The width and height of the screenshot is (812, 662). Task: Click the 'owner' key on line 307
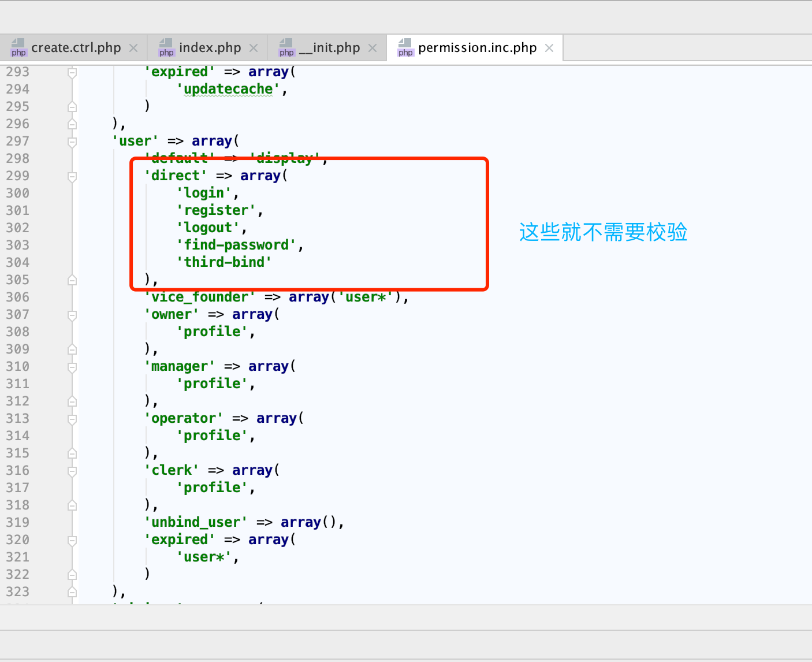tap(172, 314)
